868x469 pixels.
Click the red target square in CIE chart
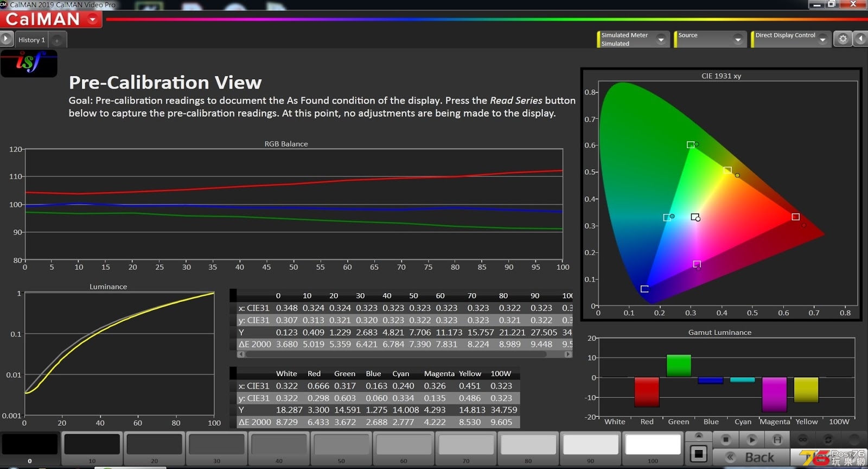pos(795,217)
